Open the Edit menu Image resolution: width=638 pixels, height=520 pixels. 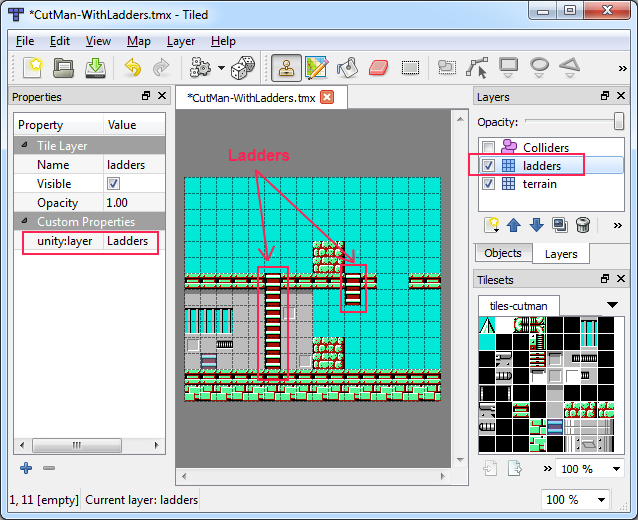click(x=60, y=41)
